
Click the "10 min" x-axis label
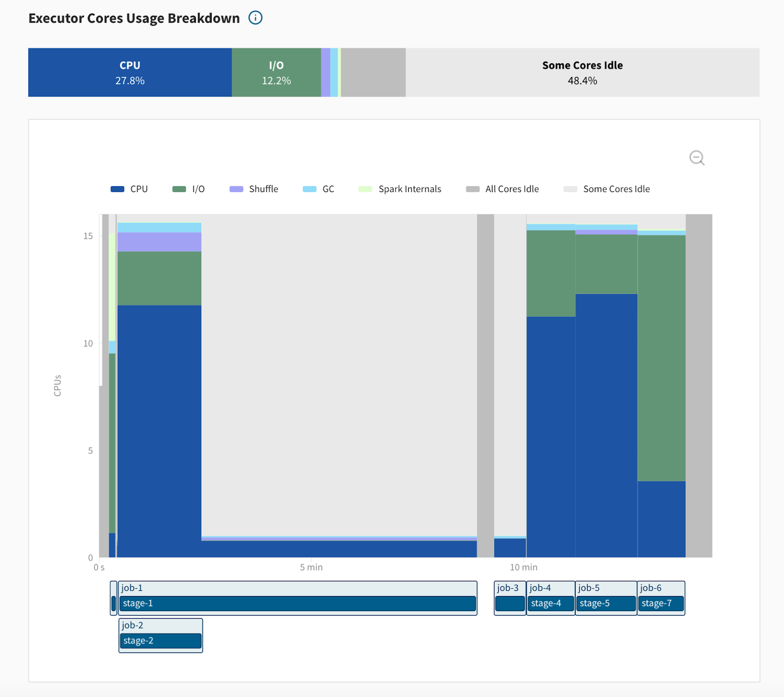tap(523, 567)
